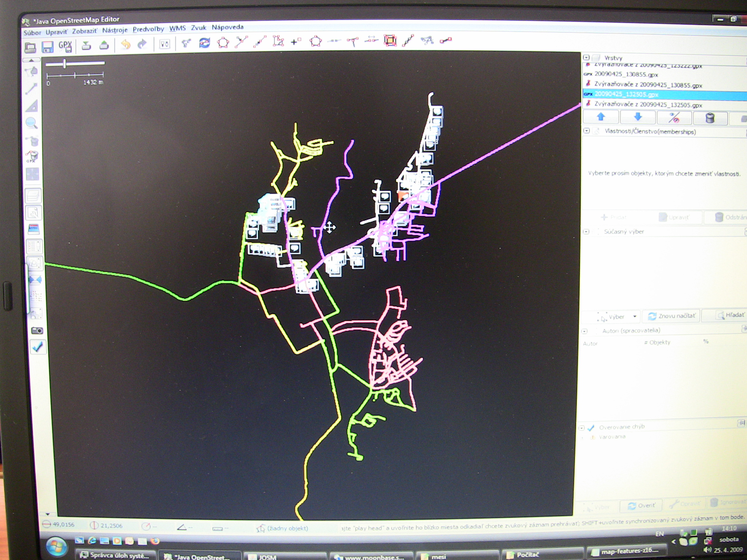Viewport: 747px width, 560px height.
Task: Toggle layer visibility with the eye icon
Action: coord(674,118)
